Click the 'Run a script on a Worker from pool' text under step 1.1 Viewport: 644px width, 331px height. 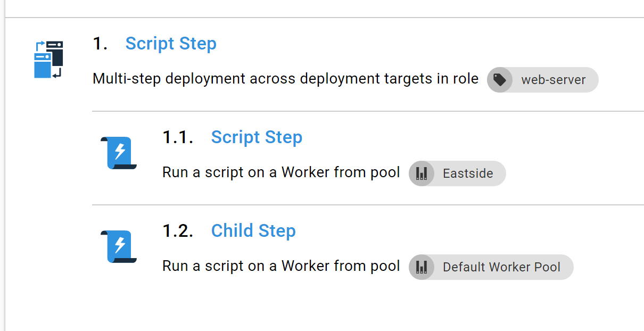coord(281,172)
